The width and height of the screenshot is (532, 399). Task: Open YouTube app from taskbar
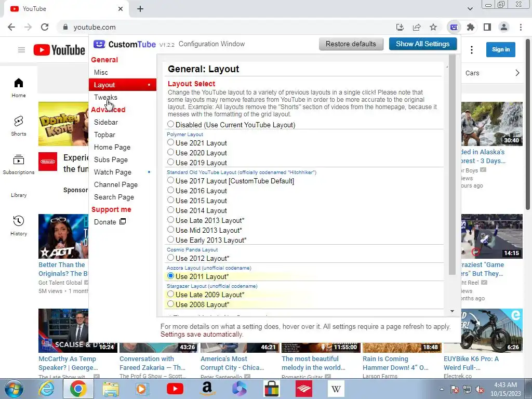(175, 389)
